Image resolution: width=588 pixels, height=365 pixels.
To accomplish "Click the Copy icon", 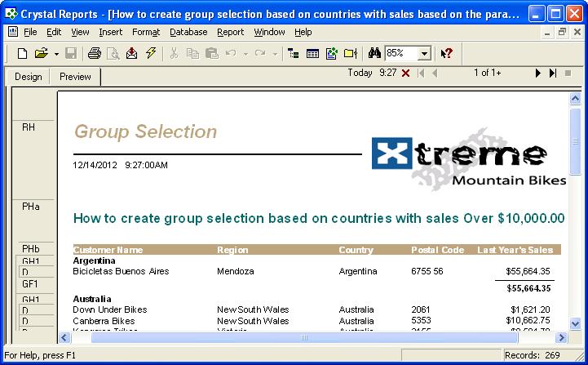I will 192,54.
